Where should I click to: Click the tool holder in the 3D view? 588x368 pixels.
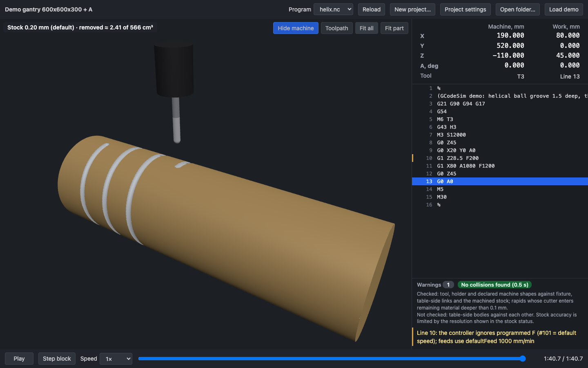click(174, 69)
